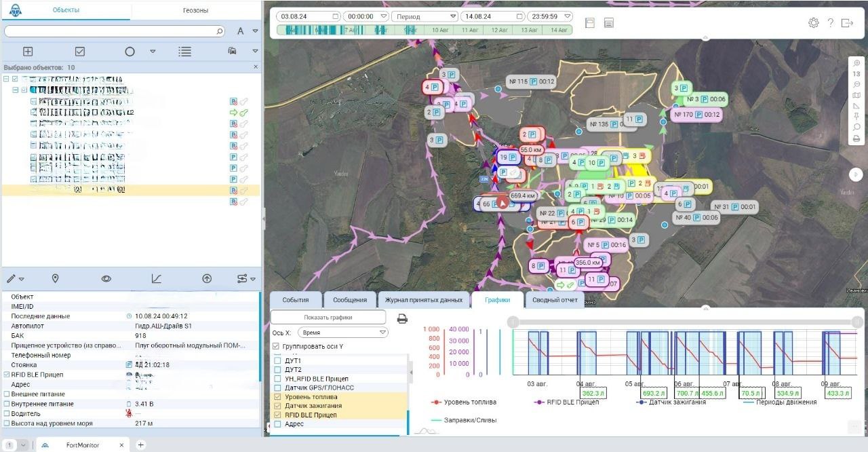868x452 pixels.
Task: Open the Период dropdown
Action: [x=425, y=16]
